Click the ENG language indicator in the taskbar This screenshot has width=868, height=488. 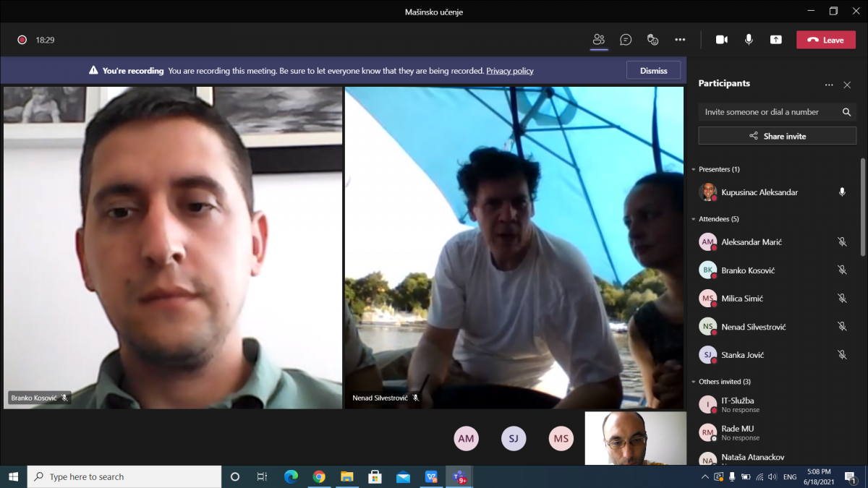pos(791,477)
